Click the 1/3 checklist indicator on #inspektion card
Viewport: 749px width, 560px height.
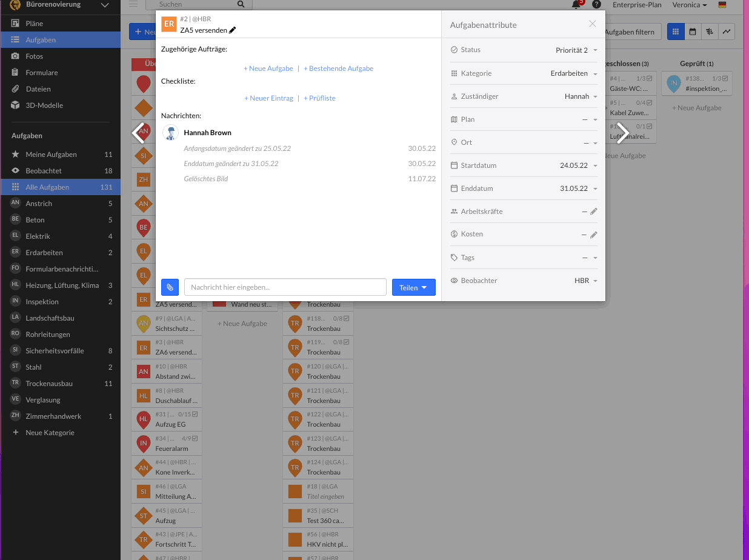[719, 79]
